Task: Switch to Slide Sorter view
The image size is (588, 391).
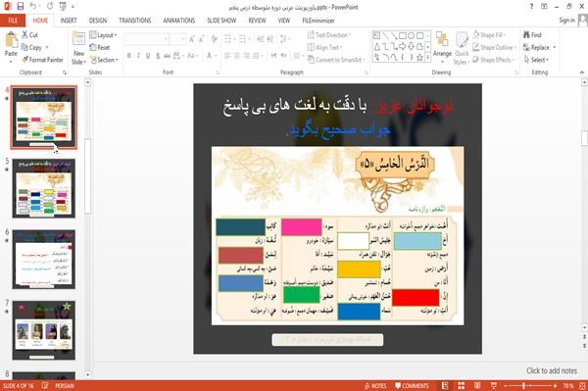Action: [462, 386]
